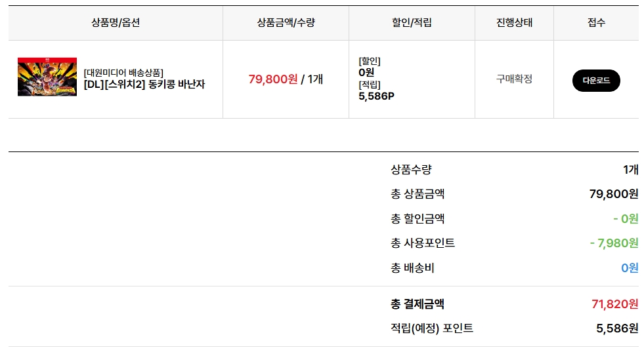Viewport: 644px width, 356px height.
Task: Click the [할인] 0원 discount value
Action: click(366, 73)
